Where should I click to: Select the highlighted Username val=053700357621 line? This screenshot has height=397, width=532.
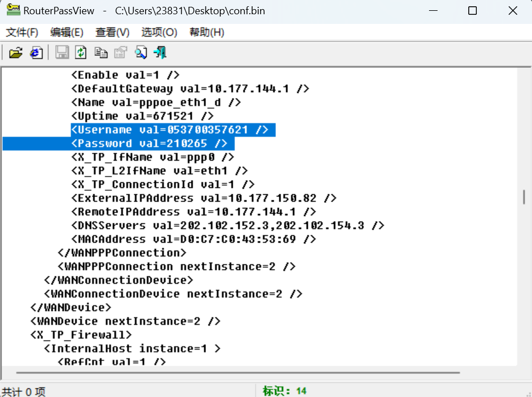[x=173, y=130]
